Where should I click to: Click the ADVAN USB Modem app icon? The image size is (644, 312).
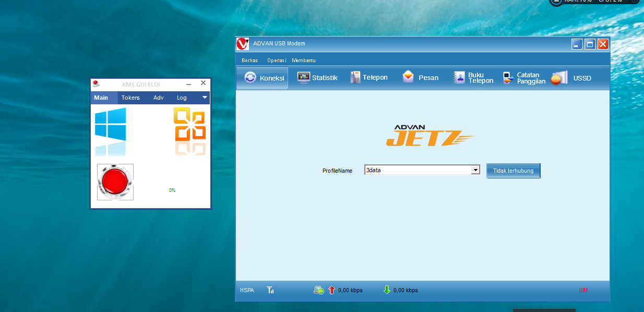pos(243,44)
